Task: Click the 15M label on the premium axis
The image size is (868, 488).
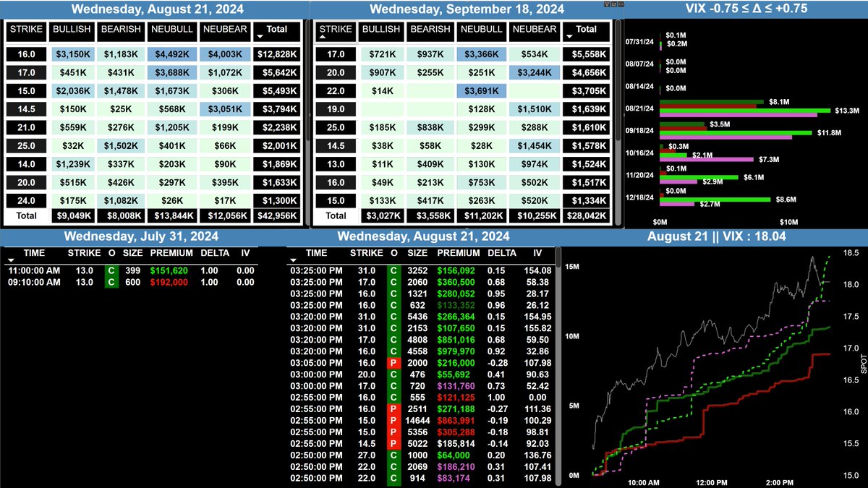Action: 574,267
